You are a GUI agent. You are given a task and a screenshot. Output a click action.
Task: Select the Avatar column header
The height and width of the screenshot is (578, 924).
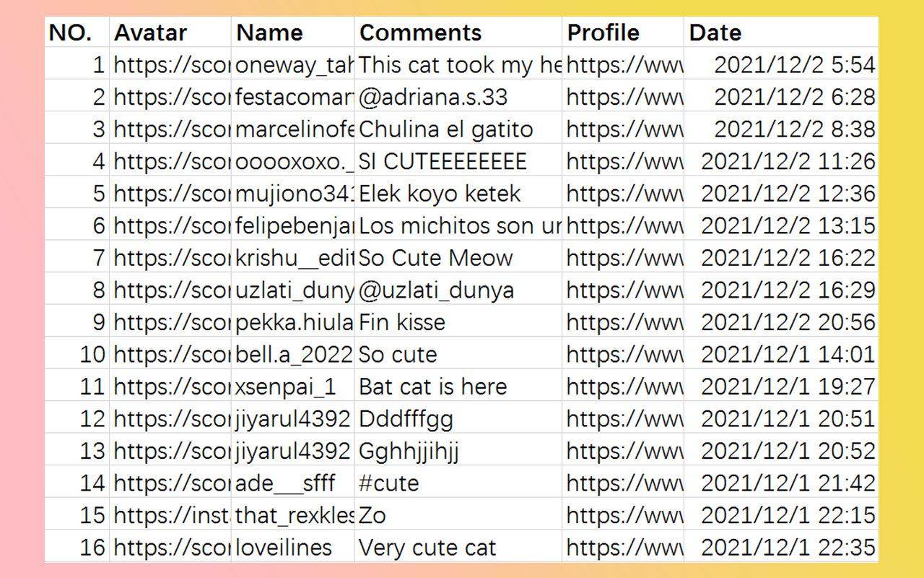(170, 33)
